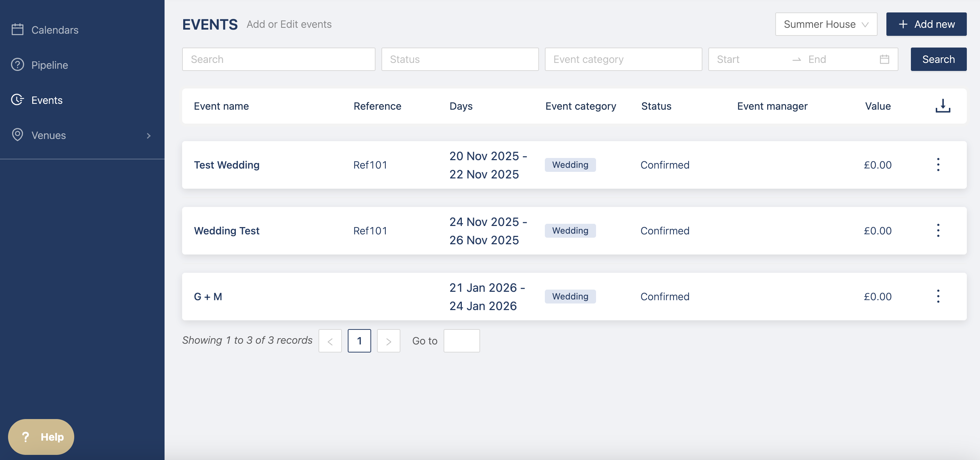Image resolution: width=980 pixels, height=460 pixels.
Task: Open the Event category filter dropdown
Action: point(623,59)
